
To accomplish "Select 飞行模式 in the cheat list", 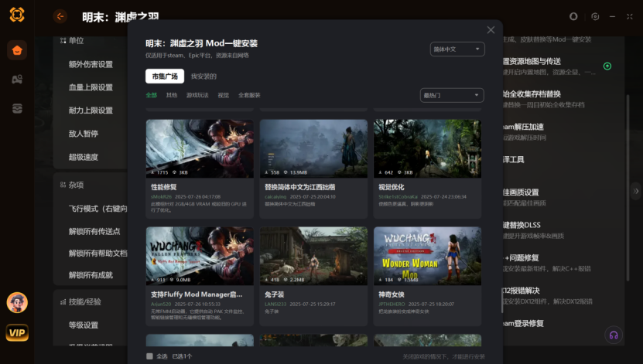I will point(98,209).
